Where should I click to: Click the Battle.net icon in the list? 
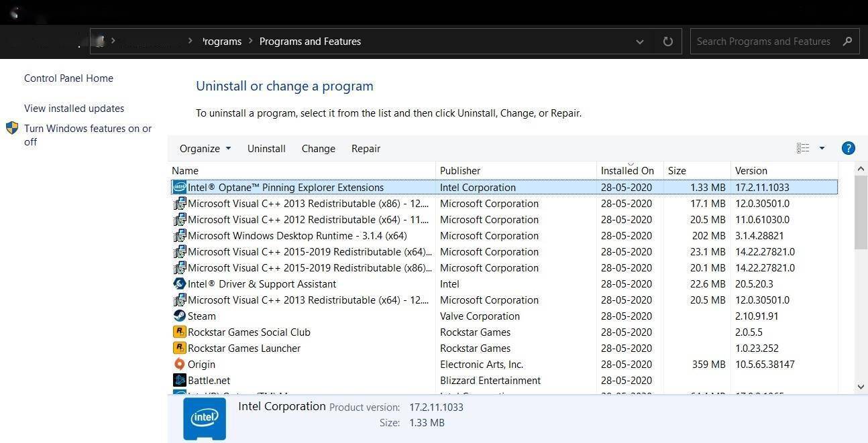tap(179, 381)
